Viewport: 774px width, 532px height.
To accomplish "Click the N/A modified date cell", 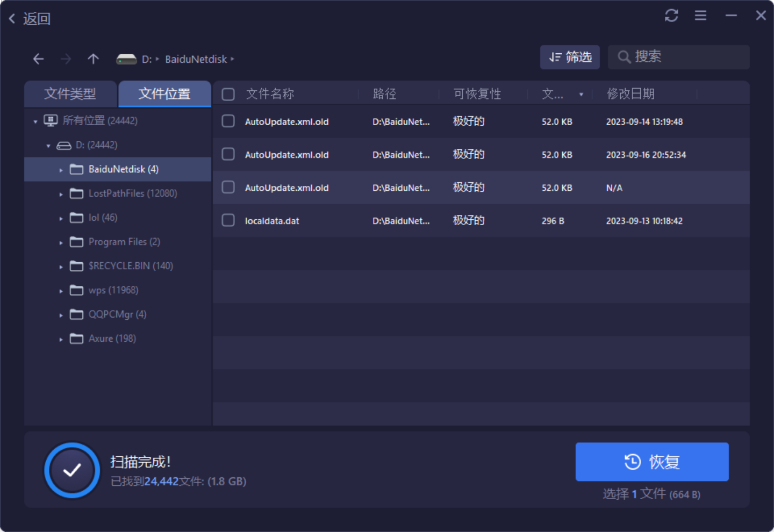I will coord(614,188).
